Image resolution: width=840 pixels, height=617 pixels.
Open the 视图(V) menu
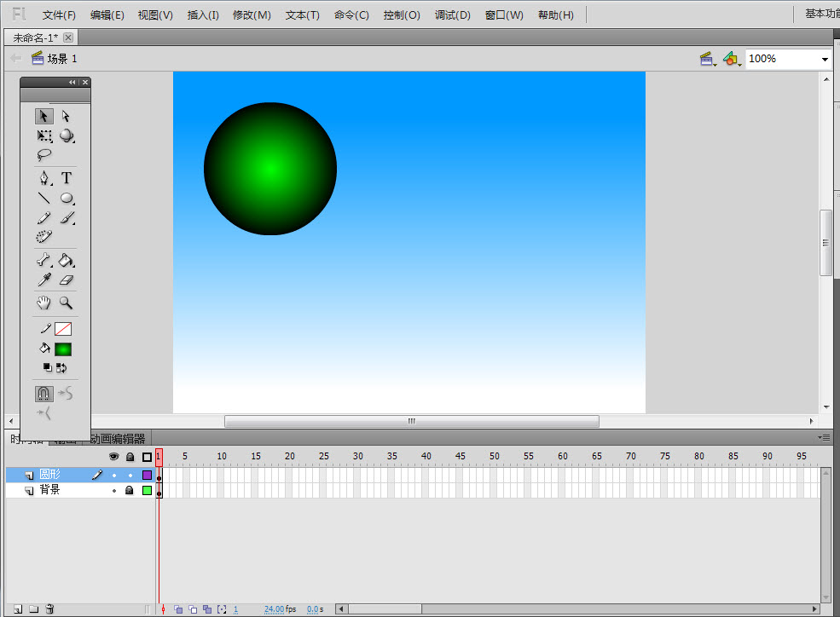pos(155,15)
